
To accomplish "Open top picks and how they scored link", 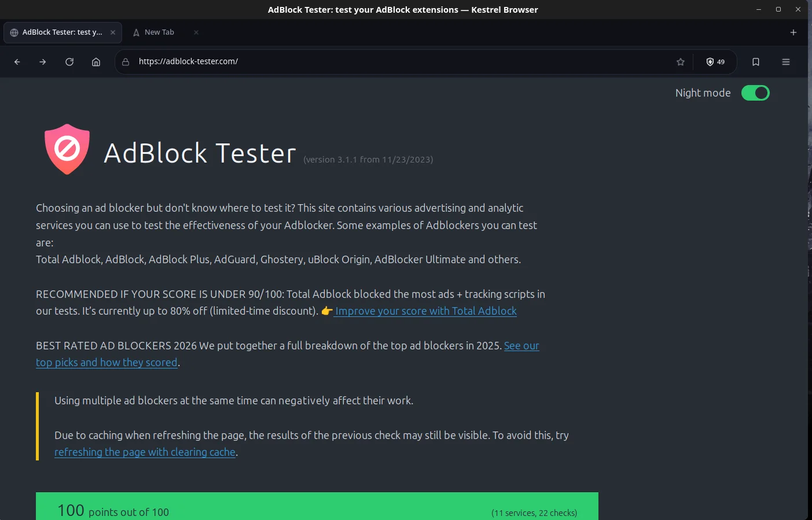I will [106, 363].
